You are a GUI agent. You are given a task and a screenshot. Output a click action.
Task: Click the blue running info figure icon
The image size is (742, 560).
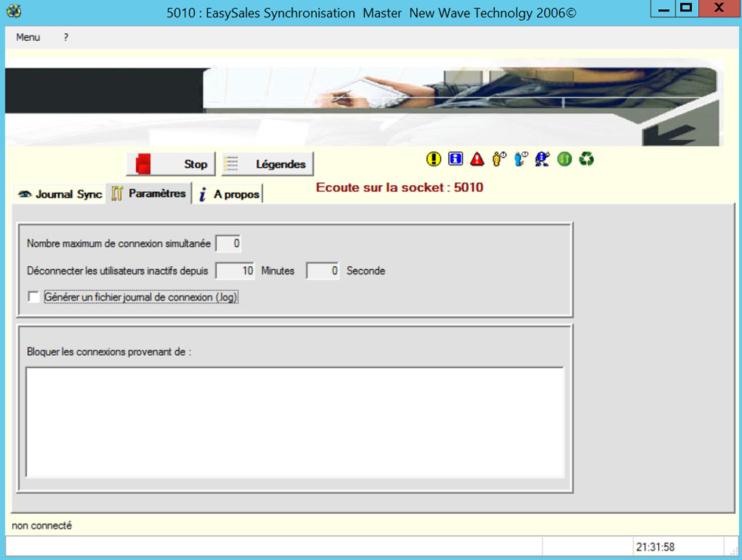click(543, 159)
